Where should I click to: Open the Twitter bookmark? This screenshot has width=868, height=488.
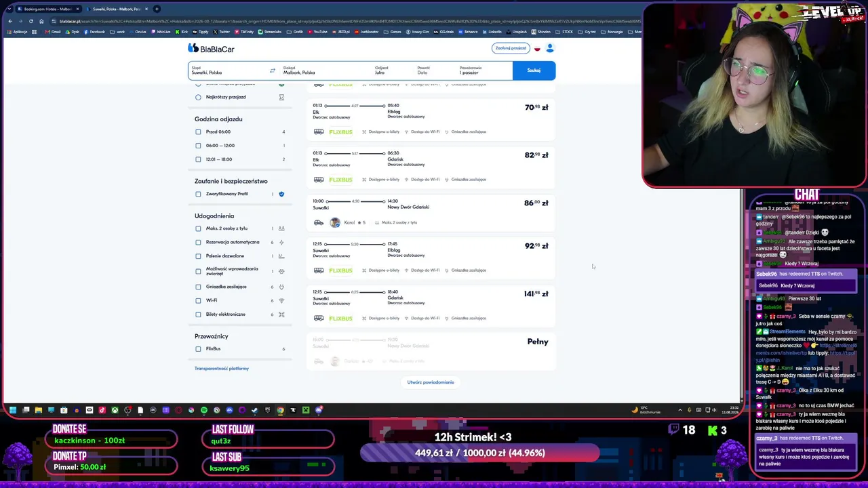[x=222, y=32]
